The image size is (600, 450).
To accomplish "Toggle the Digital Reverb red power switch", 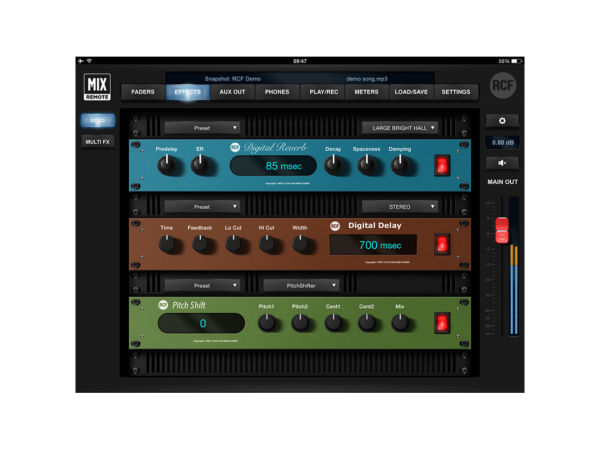I will tap(442, 166).
